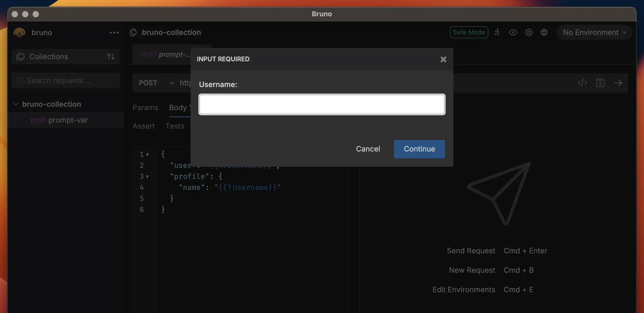Click Cancel in the dialog
Image resolution: width=644 pixels, height=313 pixels.
[x=368, y=149]
